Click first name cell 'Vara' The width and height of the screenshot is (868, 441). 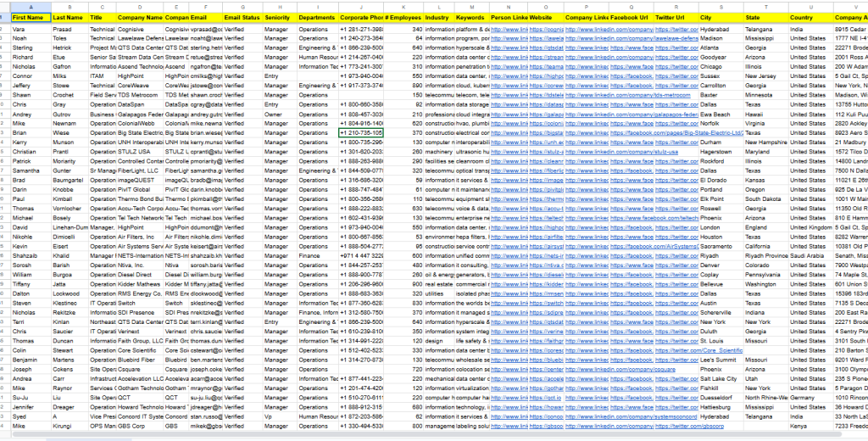pyautogui.click(x=31, y=30)
